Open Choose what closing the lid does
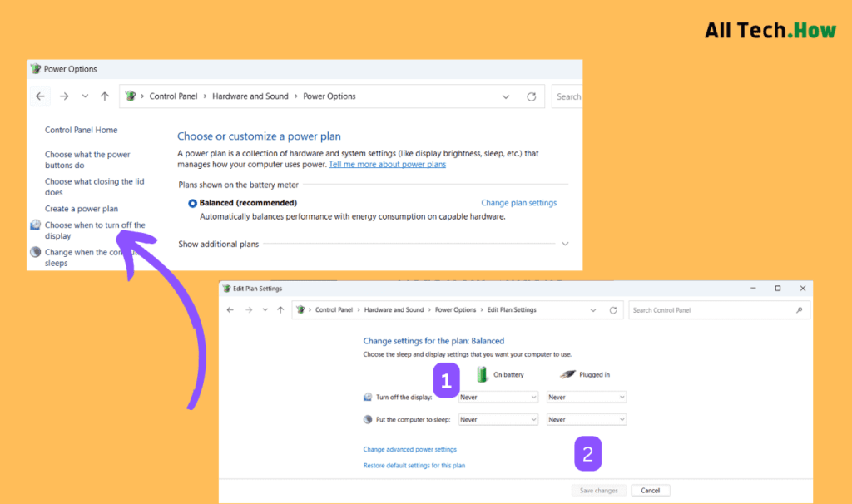Image resolution: width=852 pixels, height=504 pixels. click(x=95, y=187)
